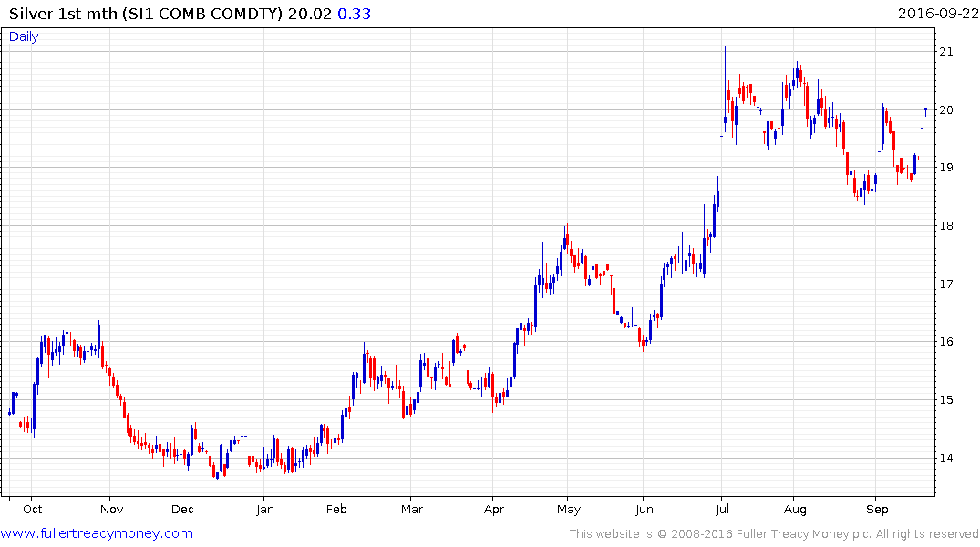The width and height of the screenshot is (980, 547).
Task: Select the Fuller Treacy Money copyright notice
Action: (x=774, y=534)
